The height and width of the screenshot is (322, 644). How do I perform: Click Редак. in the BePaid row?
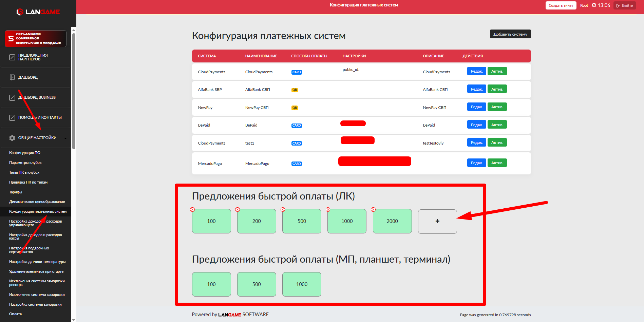(x=477, y=125)
